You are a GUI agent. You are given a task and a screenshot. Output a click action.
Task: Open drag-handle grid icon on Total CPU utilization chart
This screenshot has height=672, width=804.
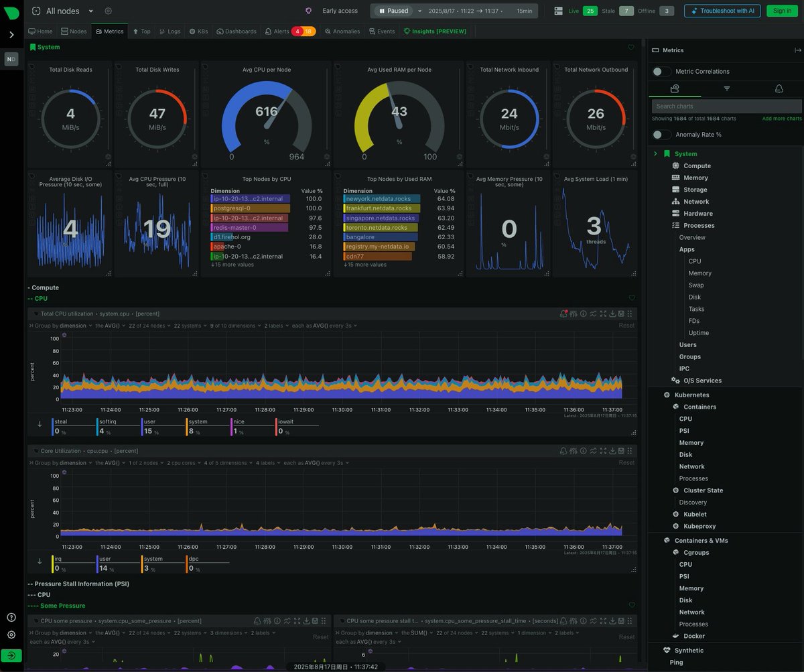point(630,314)
